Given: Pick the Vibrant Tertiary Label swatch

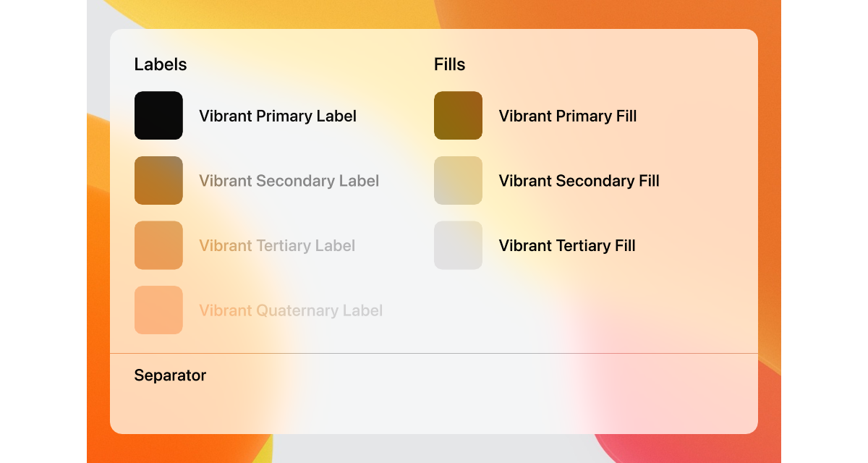Looking at the screenshot, I should 158,245.
